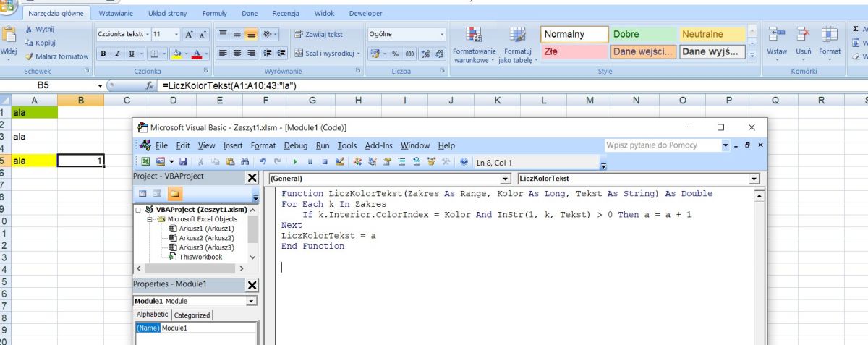This screenshot has height=345, width=868.
Task: Click the red font color A button
Action: pos(197,54)
